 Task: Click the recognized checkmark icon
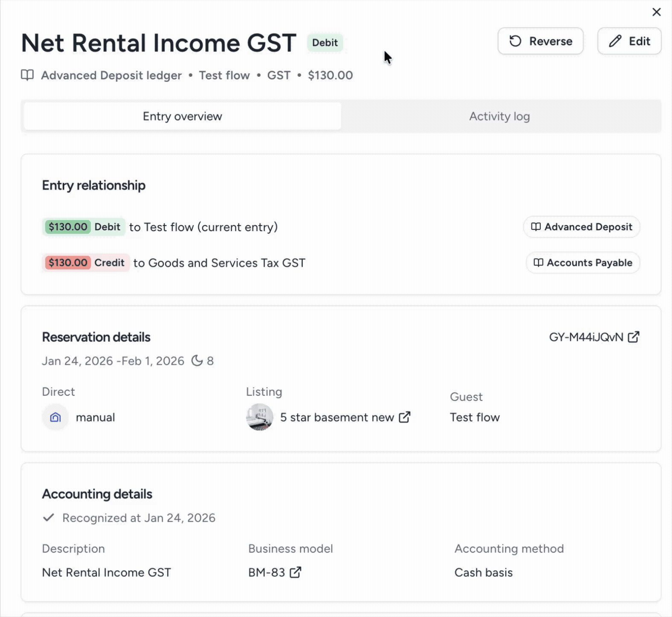click(x=49, y=518)
